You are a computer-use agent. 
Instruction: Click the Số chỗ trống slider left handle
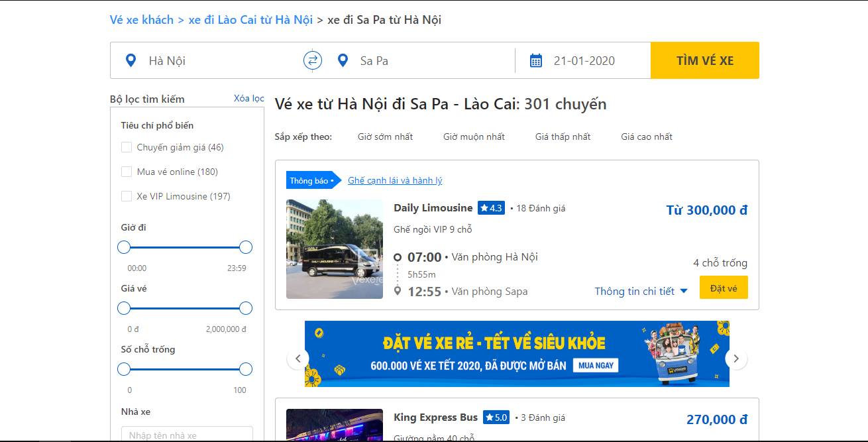[x=124, y=369]
